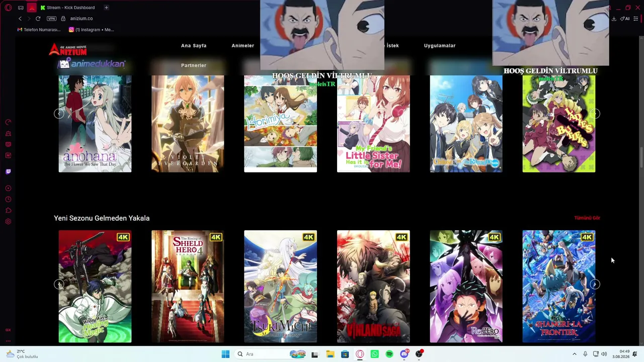Open Gmail Telefon Numarası bookmark

click(39, 30)
